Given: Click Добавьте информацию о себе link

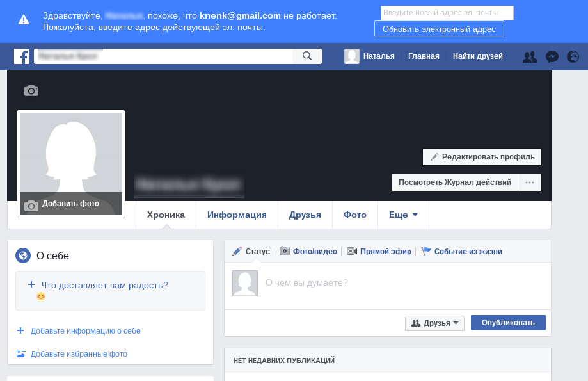Looking at the screenshot, I should (x=85, y=331).
